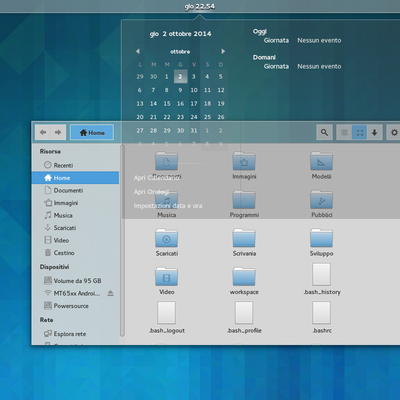Click Apri Orologi menu entry
The width and height of the screenshot is (400, 400).
pos(151,192)
